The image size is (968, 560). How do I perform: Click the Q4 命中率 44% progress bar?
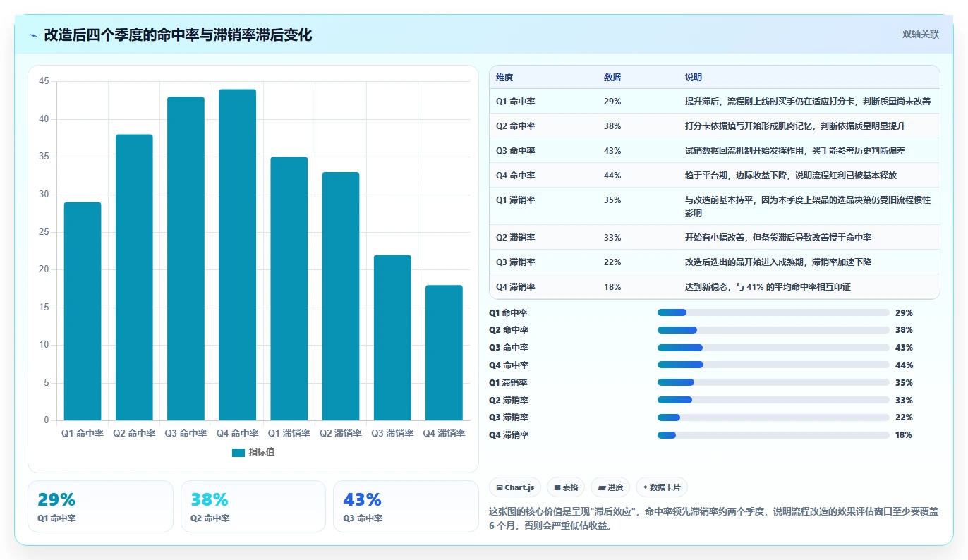[773, 365]
